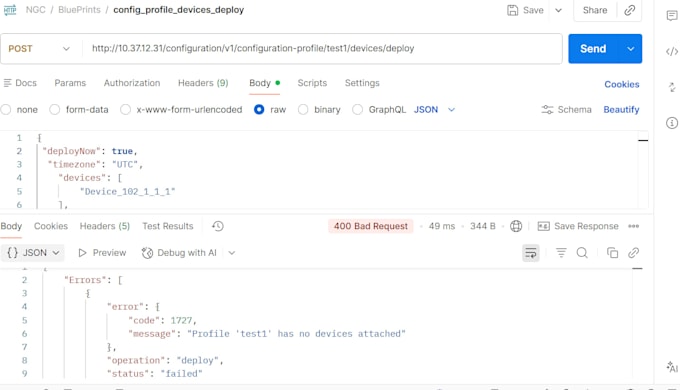This screenshot has height=390, width=680.
Task: Expand the Debug with AI chevron
Action: [232, 253]
